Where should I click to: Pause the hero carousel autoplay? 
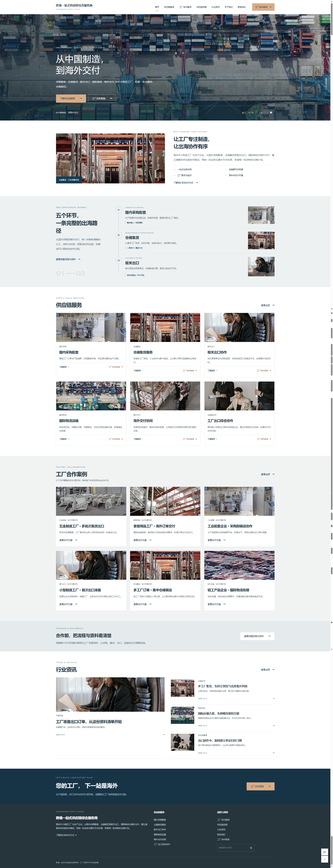tap(271, 113)
